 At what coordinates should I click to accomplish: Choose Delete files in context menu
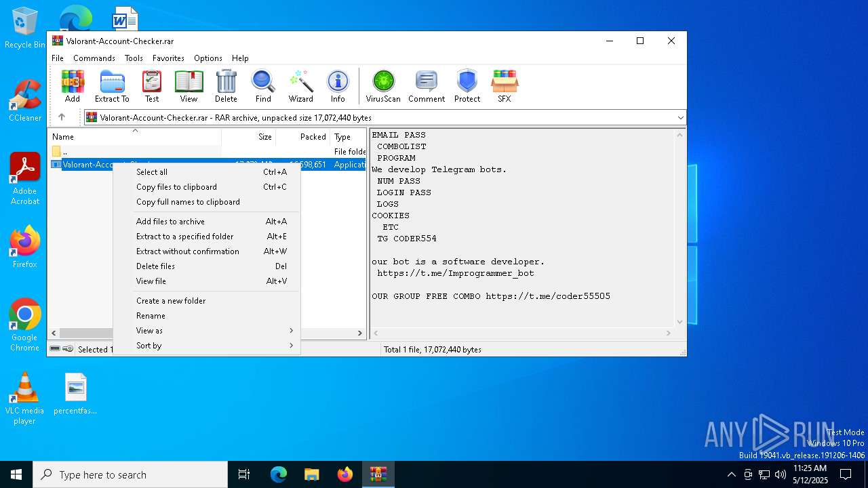pyautogui.click(x=207, y=266)
